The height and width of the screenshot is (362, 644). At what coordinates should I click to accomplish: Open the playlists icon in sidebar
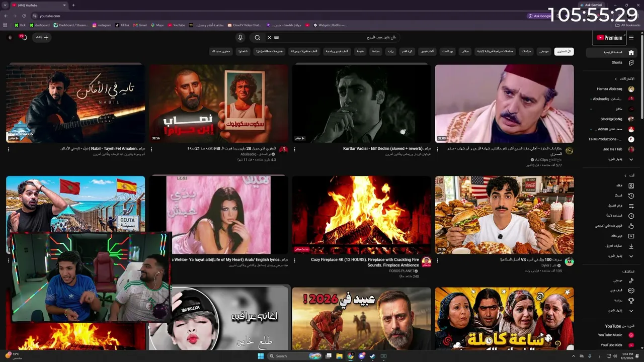coord(631,206)
